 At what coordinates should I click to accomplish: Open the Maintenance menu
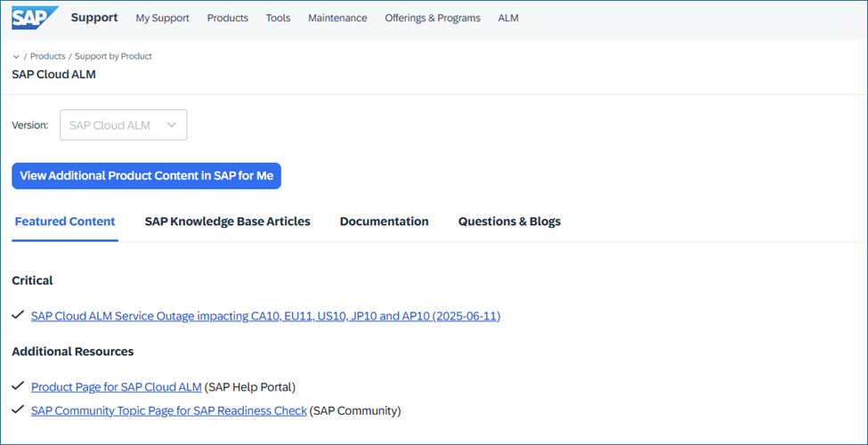coord(337,19)
